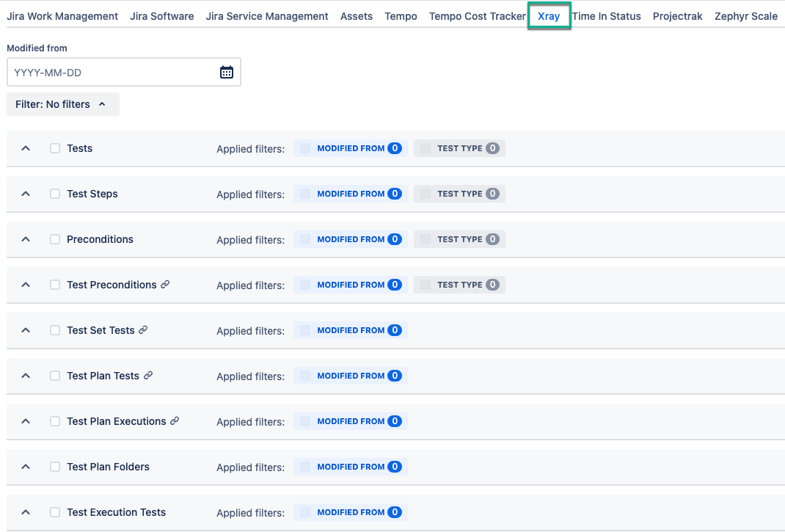Screen dimensions: 785x532
Task: Open the calendar date picker icon
Action: click(227, 72)
